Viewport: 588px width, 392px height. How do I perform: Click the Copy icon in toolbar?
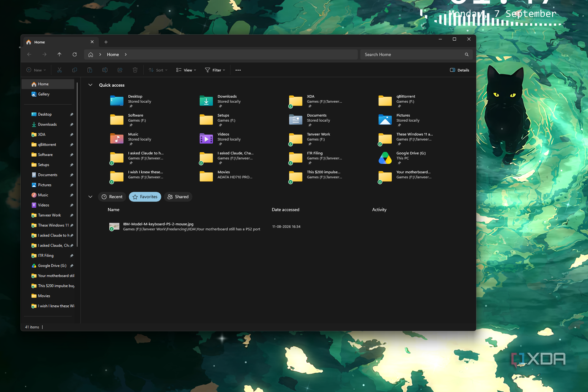pos(74,70)
